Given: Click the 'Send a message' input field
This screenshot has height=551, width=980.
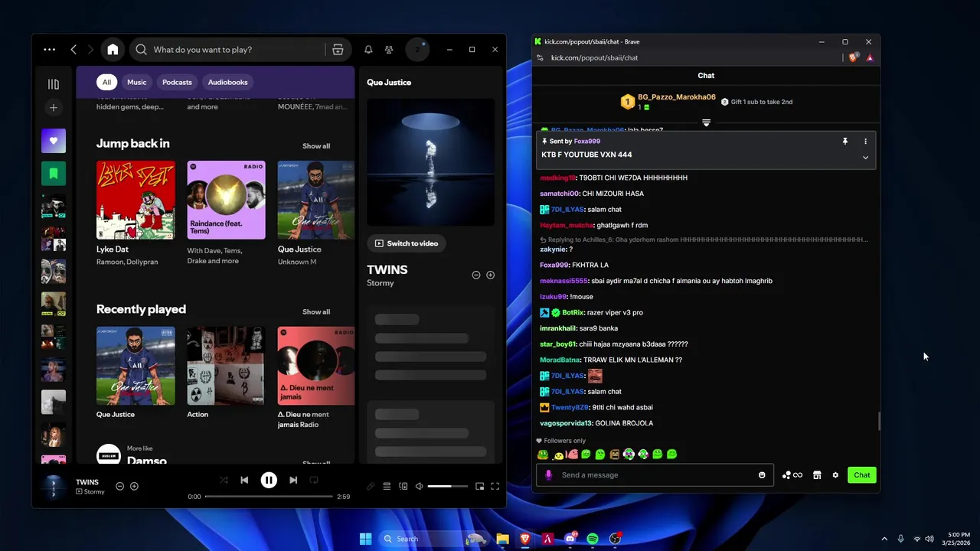Looking at the screenshot, I should 655,475.
